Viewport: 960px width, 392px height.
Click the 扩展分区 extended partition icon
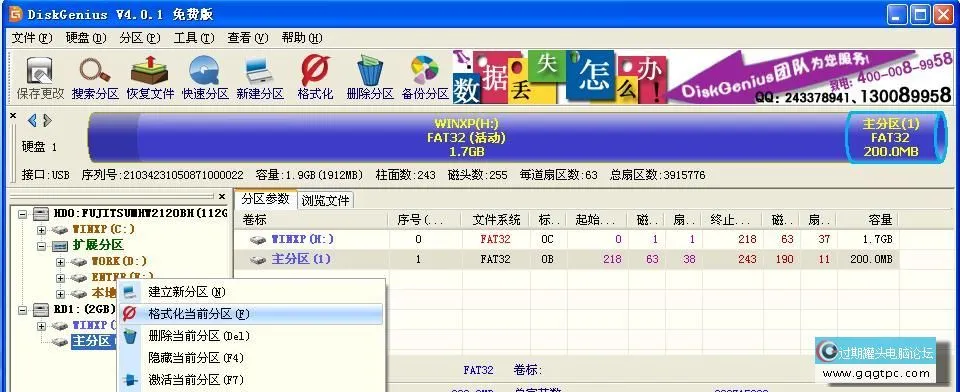point(61,246)
